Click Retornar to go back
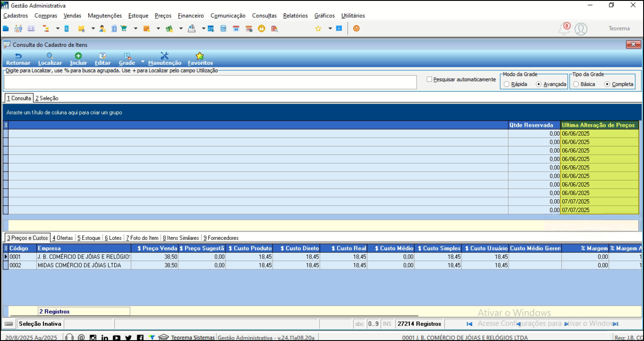The height and width of the screenshot is (341, 644). (18, 59)
